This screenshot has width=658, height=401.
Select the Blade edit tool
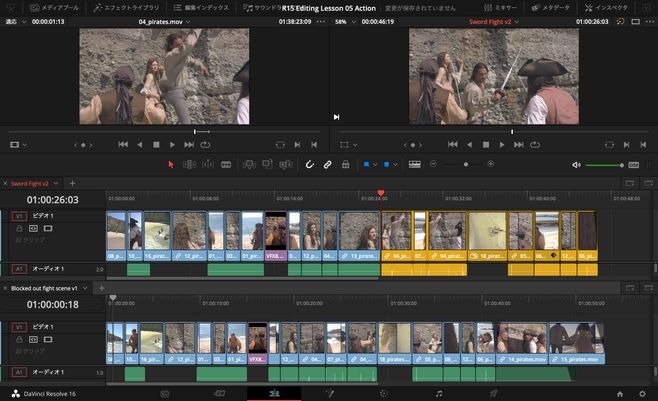(226, 164)
